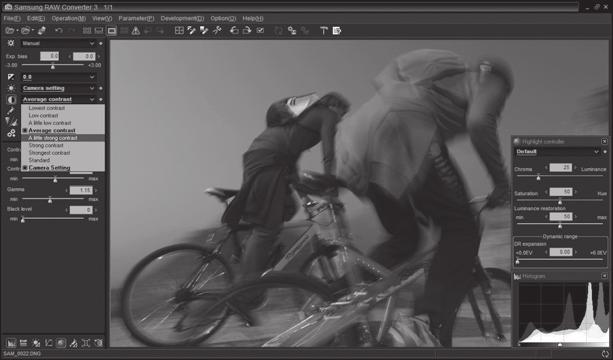
Task: Open the Option menu
Action: coord(223,18)
